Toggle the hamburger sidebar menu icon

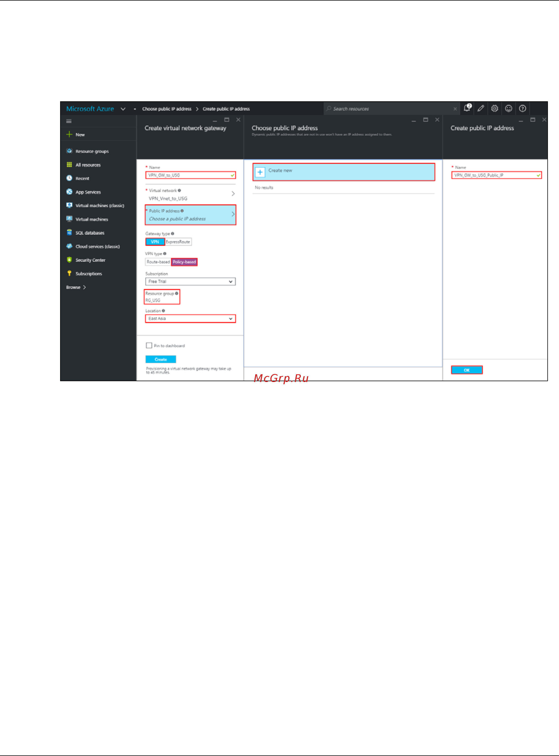pyautogui.click(x=69, y=121)
